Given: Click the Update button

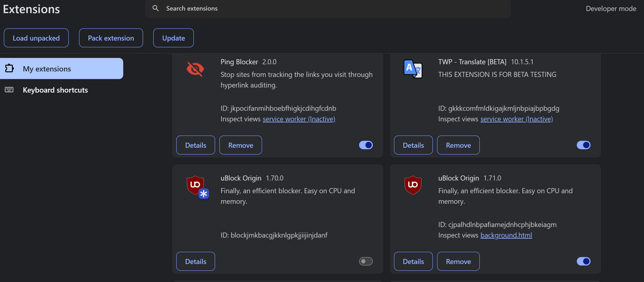Looking at the screenshot, I should (x=174, y=38).
